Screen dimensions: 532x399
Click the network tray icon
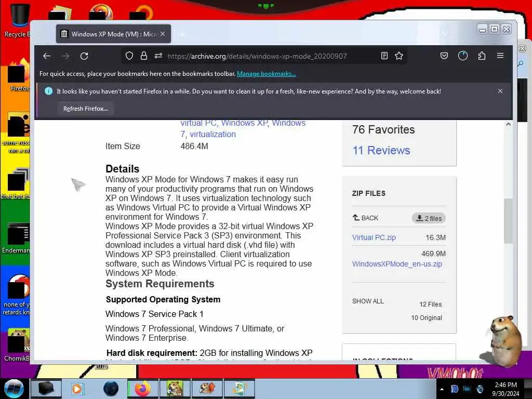tap(467, 389)
